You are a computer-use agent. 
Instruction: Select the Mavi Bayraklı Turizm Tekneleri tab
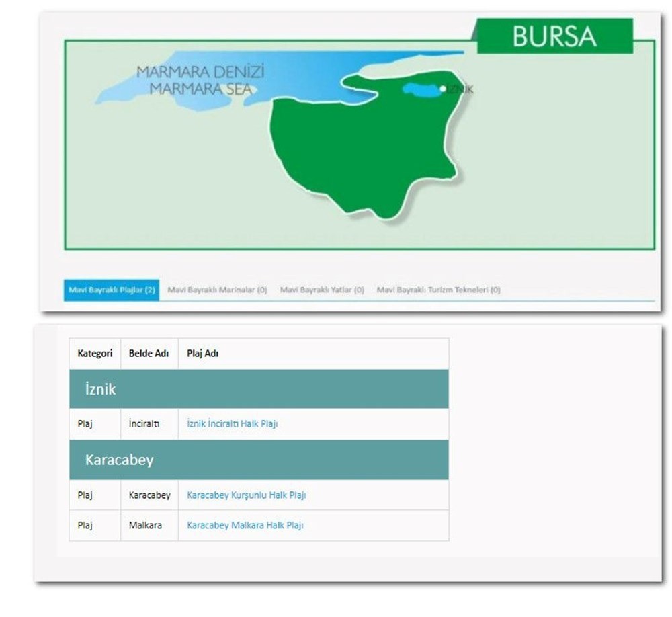[439, 290]
